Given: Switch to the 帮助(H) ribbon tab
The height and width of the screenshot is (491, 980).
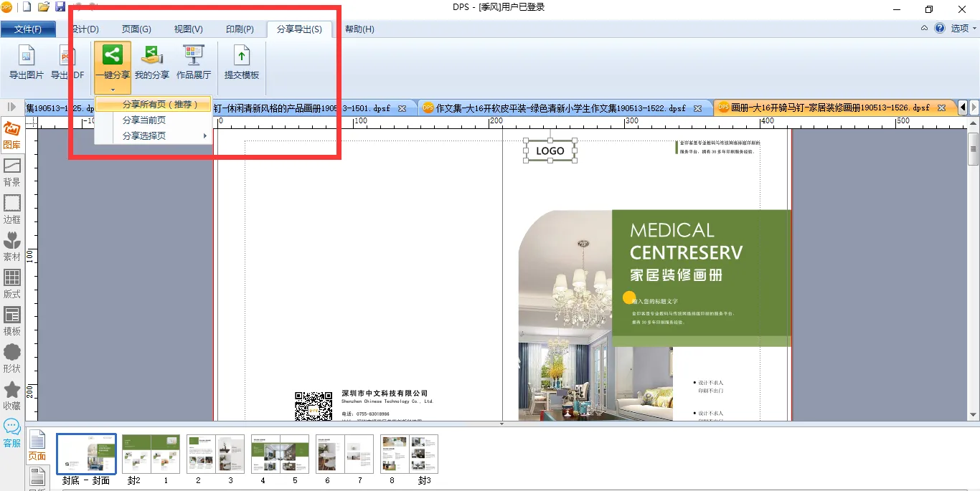Looking at the screenshot, I should (359, 29).
